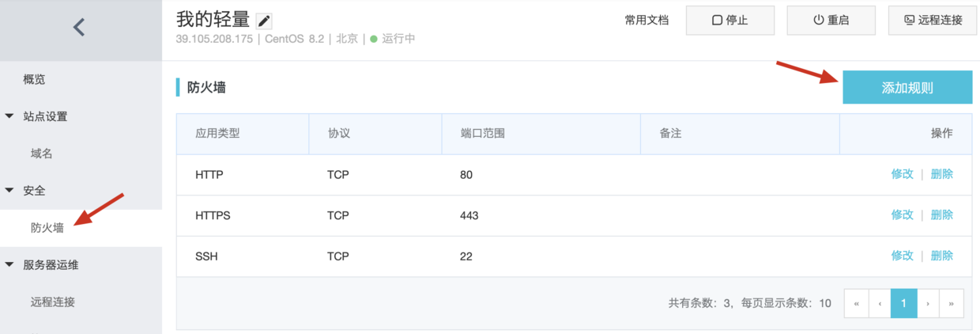Go to the next page arrow
The width and height of the screenshot is (980, 334).
(x=928, y=303)
